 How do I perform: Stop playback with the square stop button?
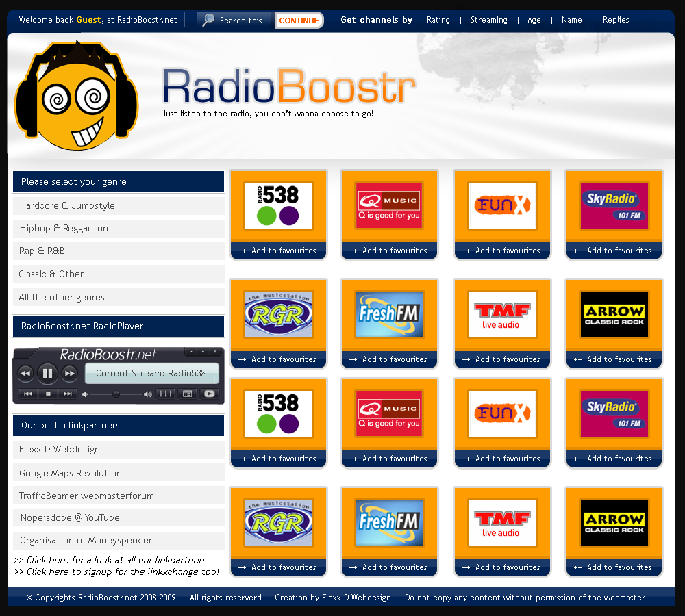click(48, 394)
